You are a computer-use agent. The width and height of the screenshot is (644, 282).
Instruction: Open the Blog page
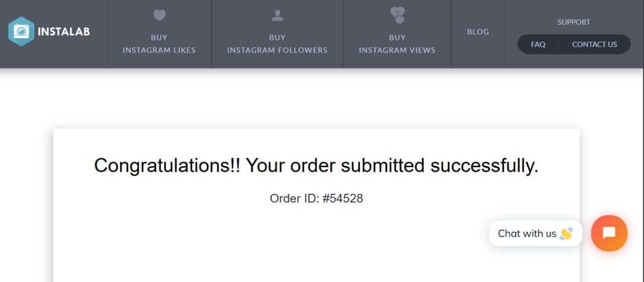coord(478,32)
